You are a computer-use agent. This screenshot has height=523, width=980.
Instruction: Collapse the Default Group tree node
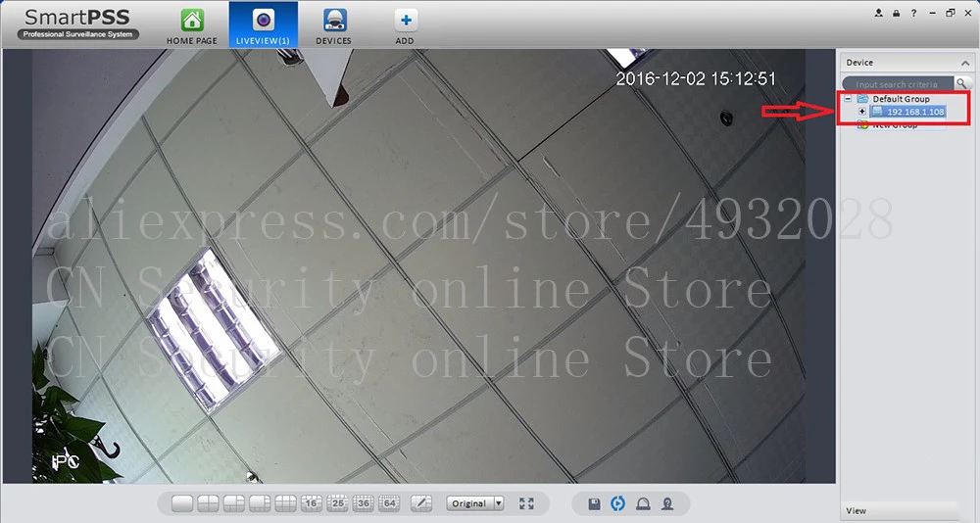pyautogui.click(x=848, y=99)
